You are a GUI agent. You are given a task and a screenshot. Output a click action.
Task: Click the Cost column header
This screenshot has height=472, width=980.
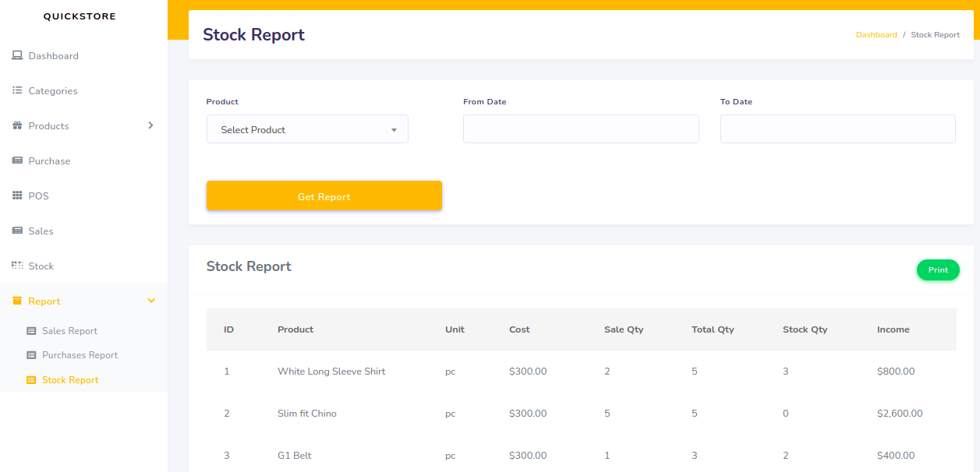[x=519, y=329]
